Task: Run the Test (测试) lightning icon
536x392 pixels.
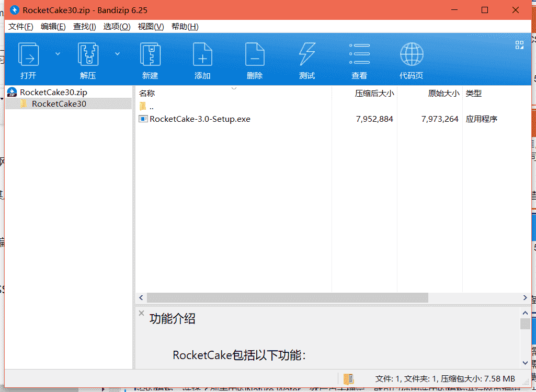Action: (x=307, y=54)
